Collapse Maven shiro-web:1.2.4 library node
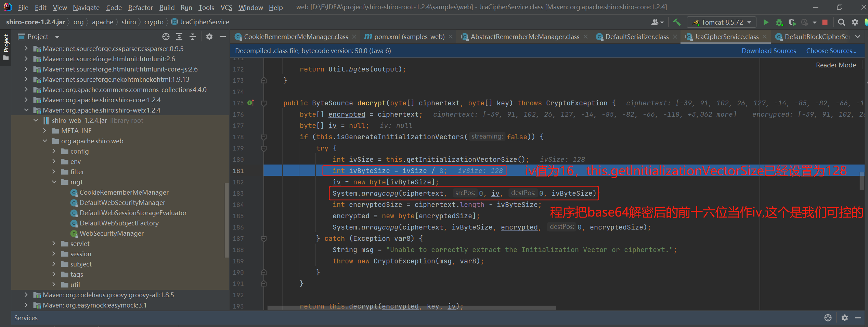Image resolution: width=868 pixels, height=327 pixels. coord(26,110)
